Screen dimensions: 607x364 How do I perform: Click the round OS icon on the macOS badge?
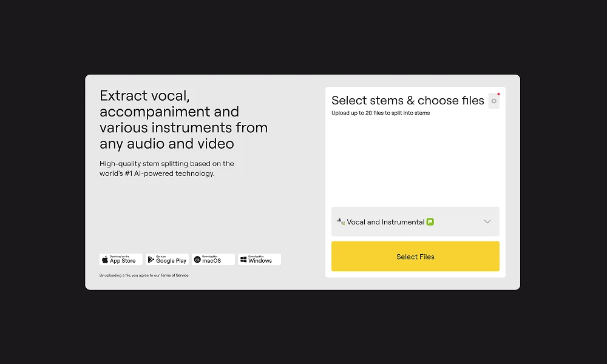click(197, 260)
